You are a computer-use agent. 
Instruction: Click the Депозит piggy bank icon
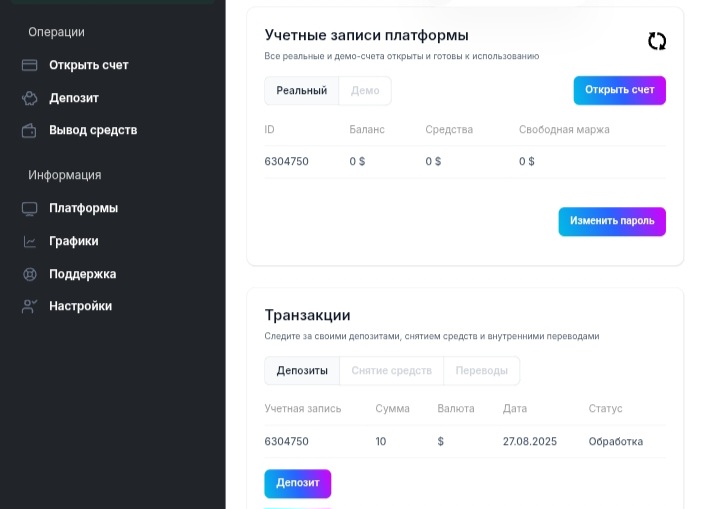click(x=30, y=98)
